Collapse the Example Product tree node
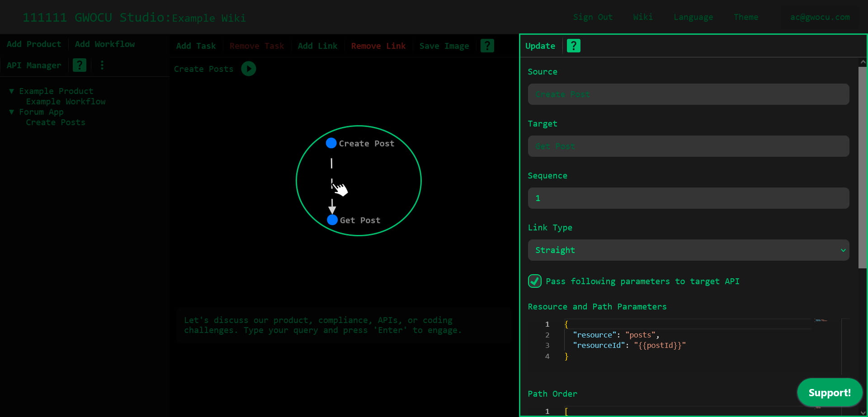Screen dimensions: 868x417 (12, 91)
